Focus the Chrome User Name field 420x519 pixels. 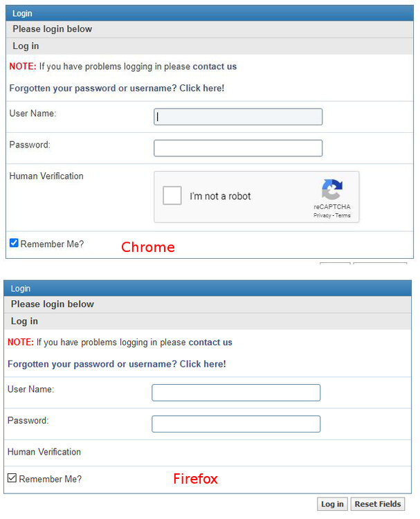click(x=238, y=117)
